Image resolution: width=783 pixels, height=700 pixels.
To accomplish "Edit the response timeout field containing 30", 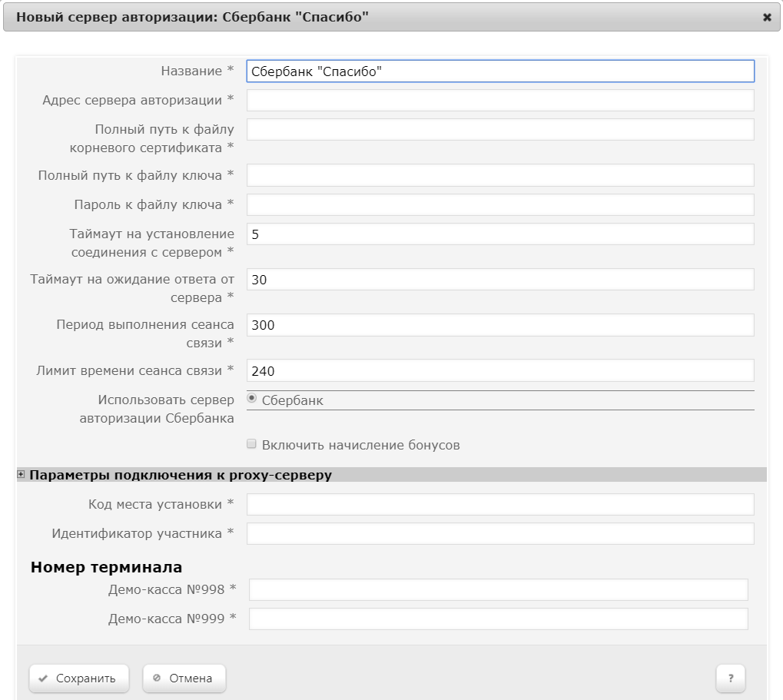I will point(500,280).
